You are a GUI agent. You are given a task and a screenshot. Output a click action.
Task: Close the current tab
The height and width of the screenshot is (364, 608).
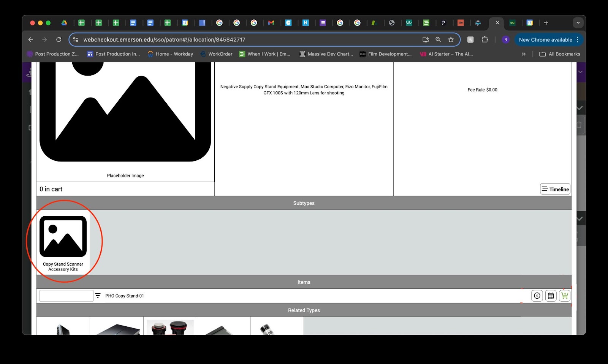tap(497, 23)
